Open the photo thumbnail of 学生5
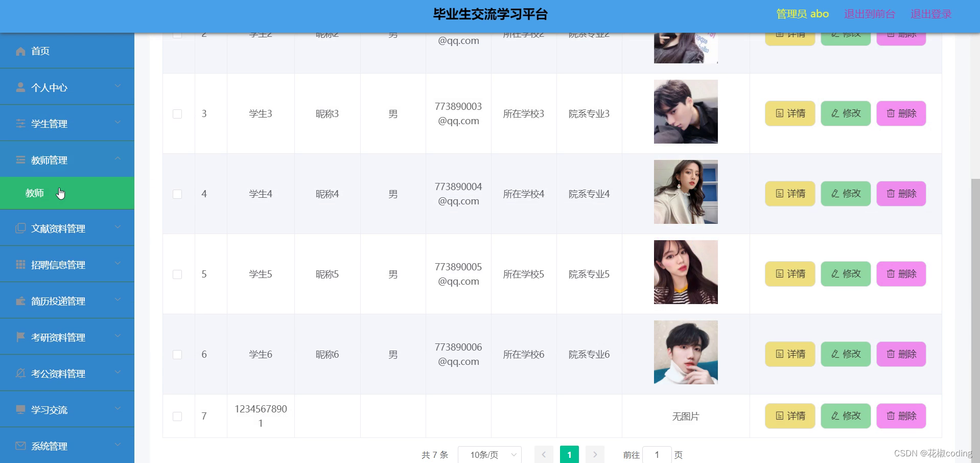 pos(686,272)
